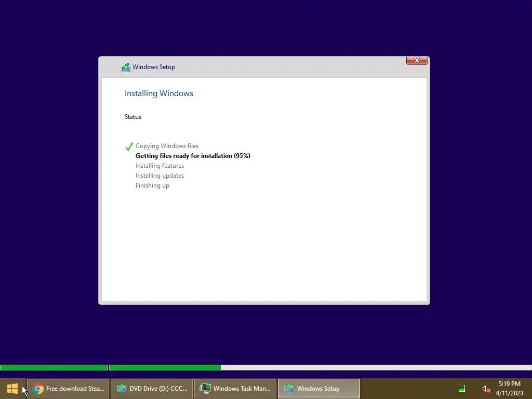Click 'Getting files ready for installation (95%)'

pyautogui.click(x=193, y=156)
